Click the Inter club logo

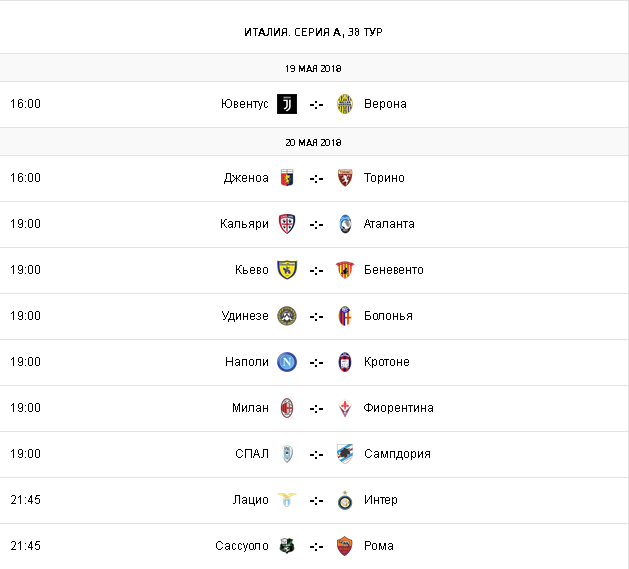(345, 500)
